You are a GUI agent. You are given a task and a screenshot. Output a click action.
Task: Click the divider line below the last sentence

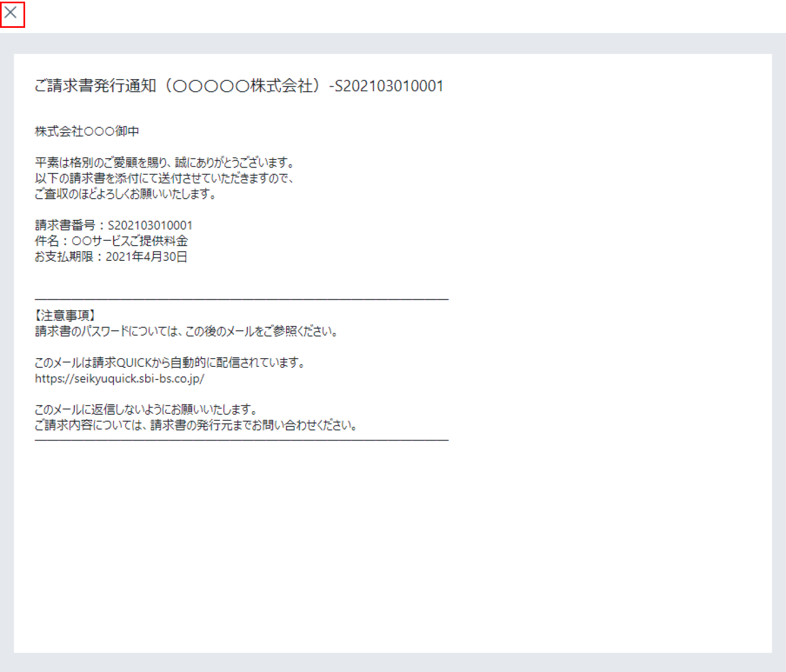coord(242,439)
